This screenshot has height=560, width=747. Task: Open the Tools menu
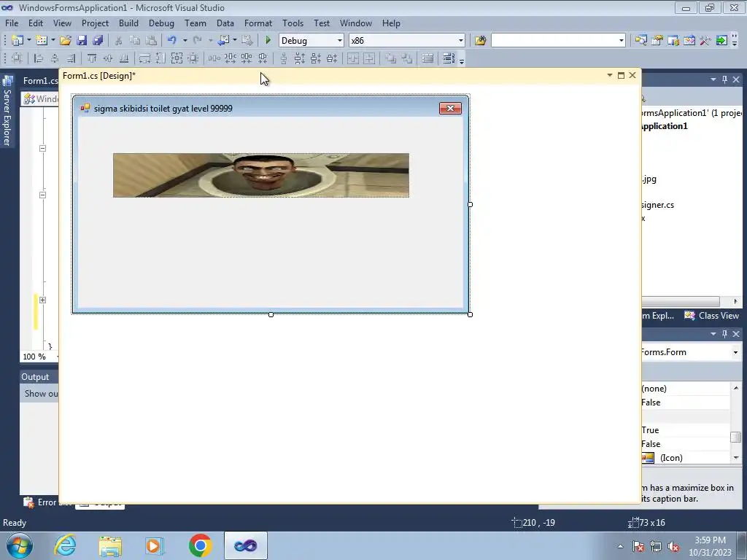click(293, 23)
